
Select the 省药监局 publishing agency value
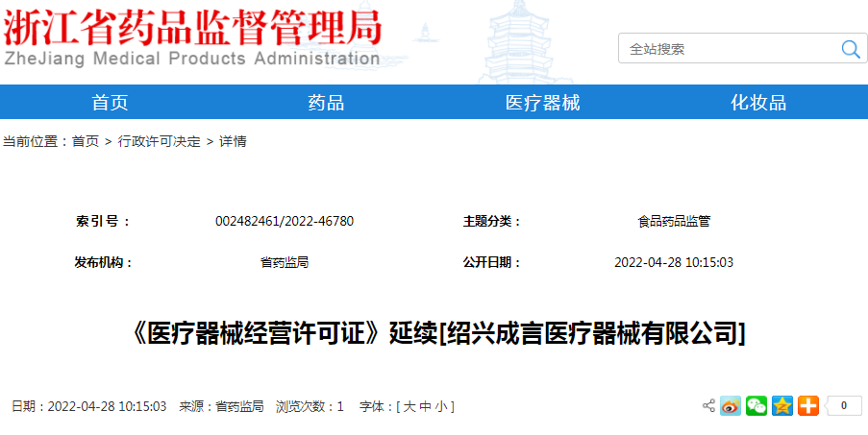(x=285, y=262)
